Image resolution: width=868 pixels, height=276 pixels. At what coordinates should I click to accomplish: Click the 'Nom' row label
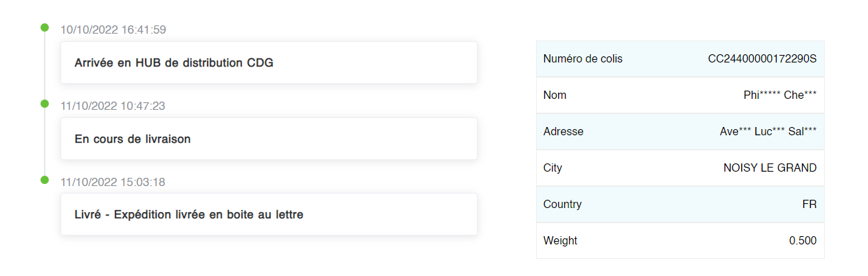(555, 95)
